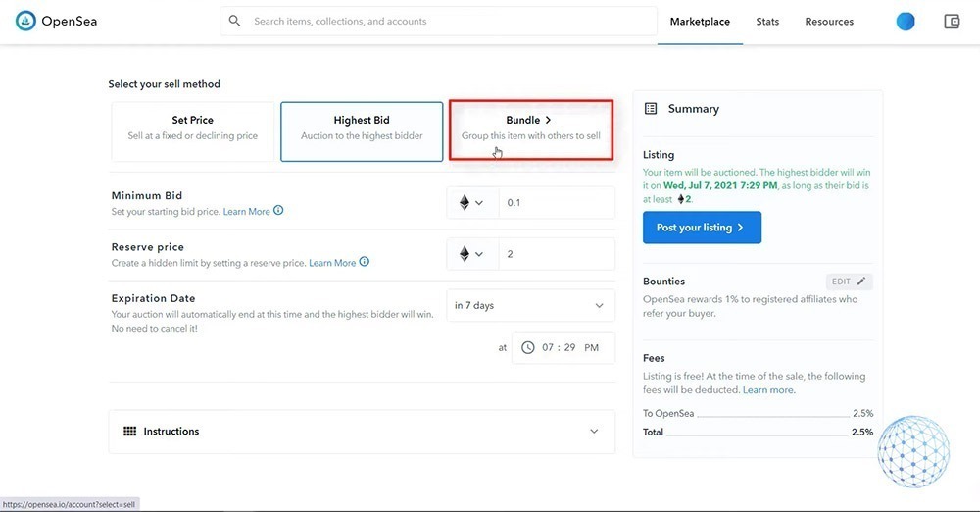Click the clock icon in time field
The width and height of the screenshot is (980, 512).
(x=528, y=347)
